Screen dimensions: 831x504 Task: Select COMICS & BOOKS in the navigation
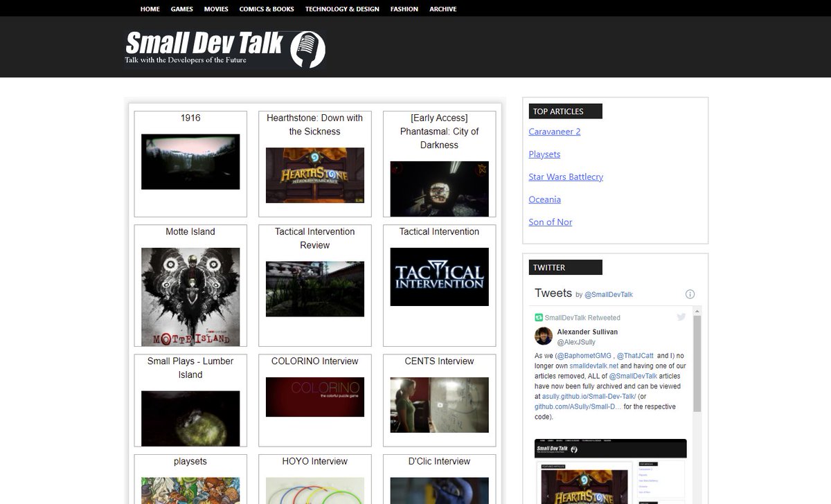267,9
